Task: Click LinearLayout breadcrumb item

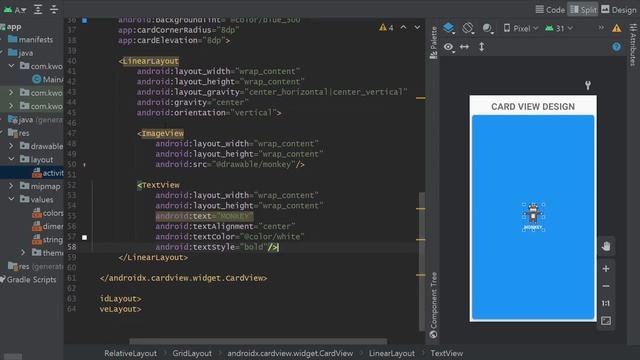Action: pyautogui.click(x=391, y=353)
